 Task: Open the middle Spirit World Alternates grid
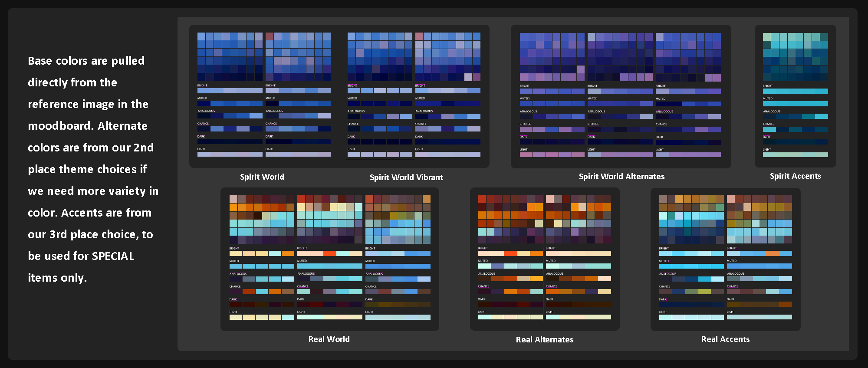tap(620, 57)
